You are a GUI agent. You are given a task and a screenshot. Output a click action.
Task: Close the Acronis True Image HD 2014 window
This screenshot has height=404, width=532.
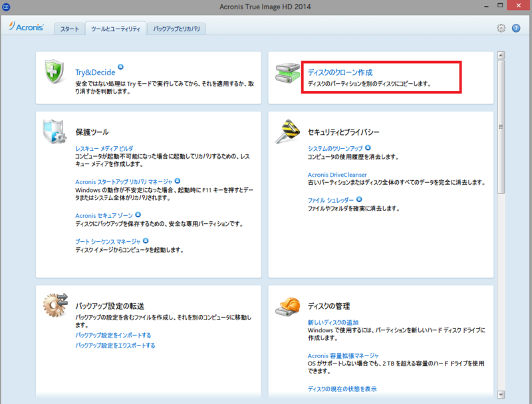click(x=519, y=5)
